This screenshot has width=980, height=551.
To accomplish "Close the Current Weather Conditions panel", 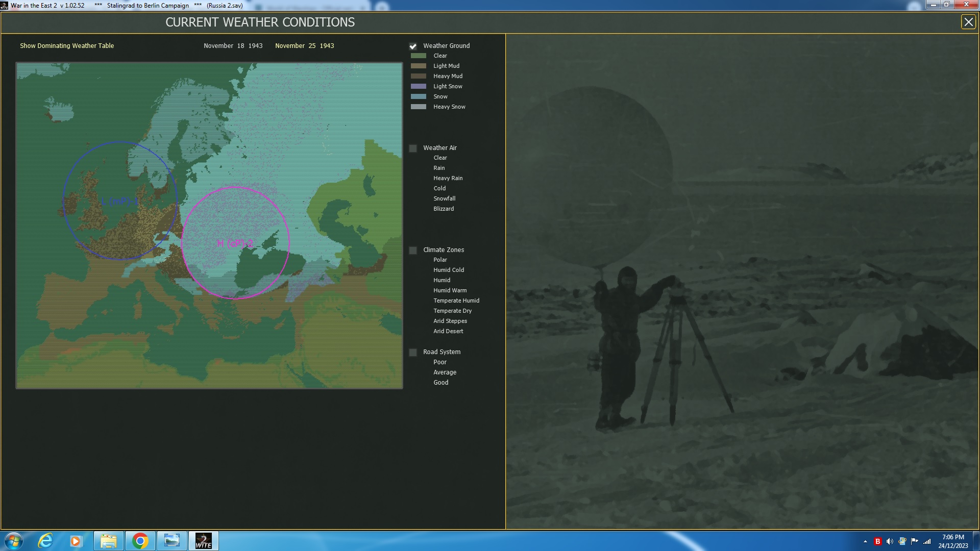I will click(x=968, y=22).
